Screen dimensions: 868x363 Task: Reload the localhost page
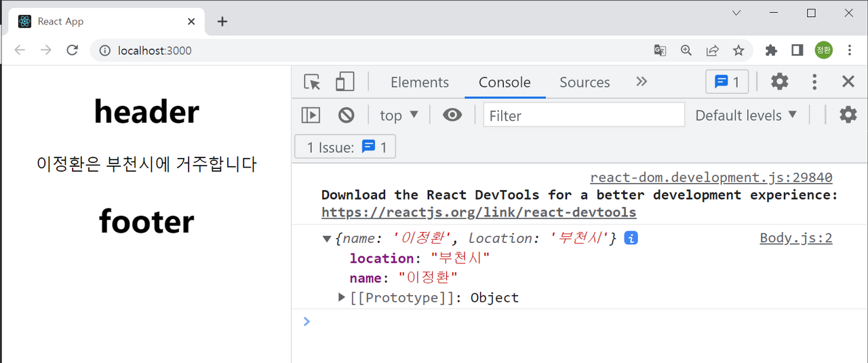tap(73, 50)
